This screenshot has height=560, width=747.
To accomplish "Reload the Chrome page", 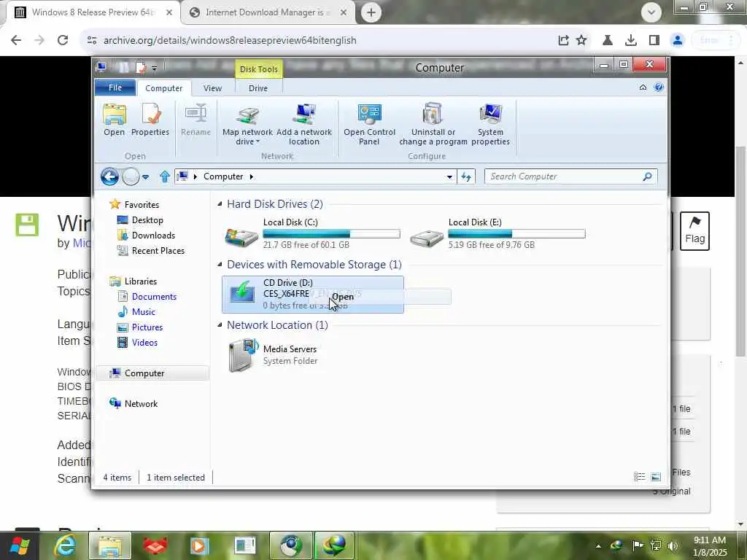I will [x=63, y=41].
